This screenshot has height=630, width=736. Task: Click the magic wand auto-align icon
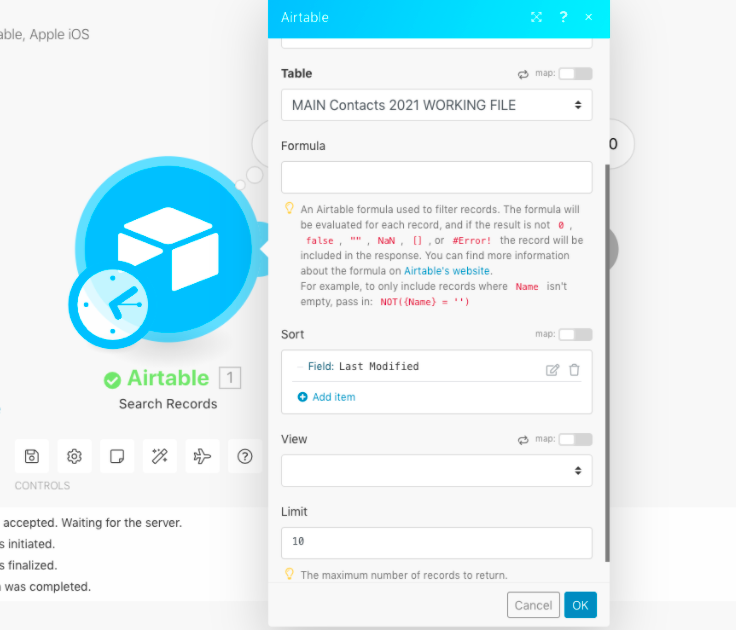pos(160,456)
